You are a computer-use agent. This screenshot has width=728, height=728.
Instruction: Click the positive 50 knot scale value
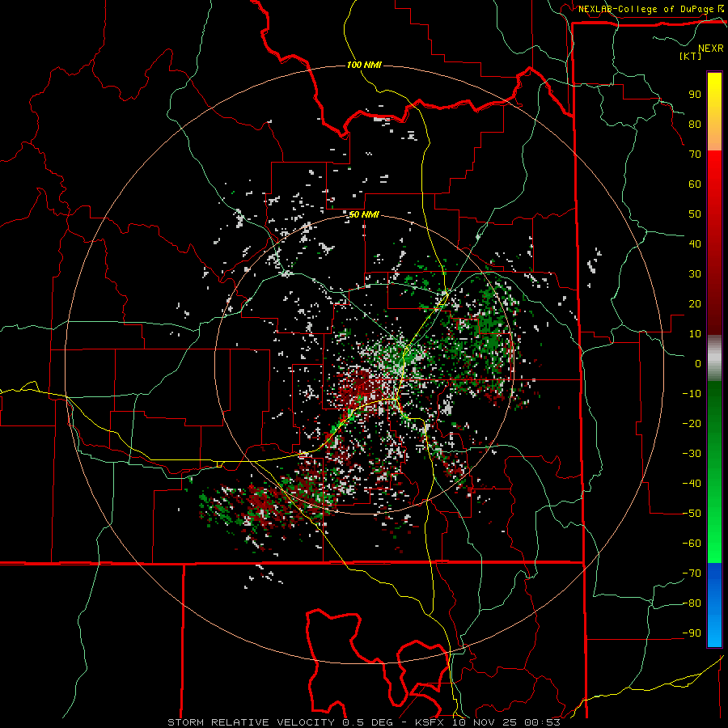tap(695, 214)
